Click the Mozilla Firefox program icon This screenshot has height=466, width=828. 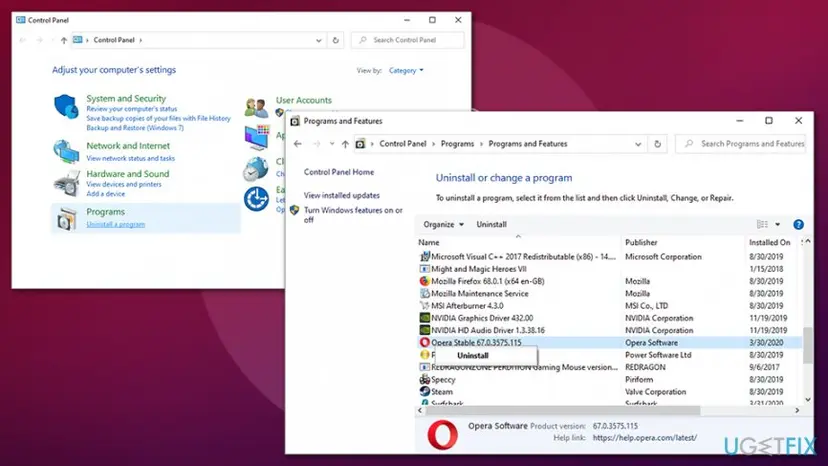pyautogui.click(x=425, y=281)
